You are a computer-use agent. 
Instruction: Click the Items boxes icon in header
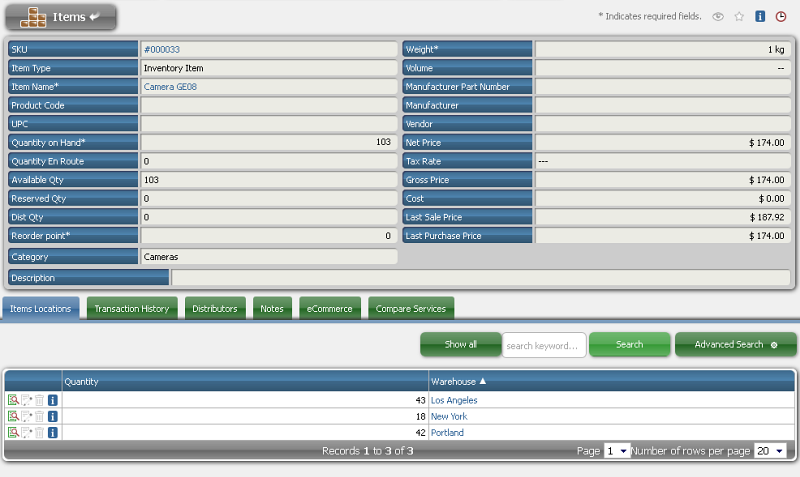[x=35, y=17]
